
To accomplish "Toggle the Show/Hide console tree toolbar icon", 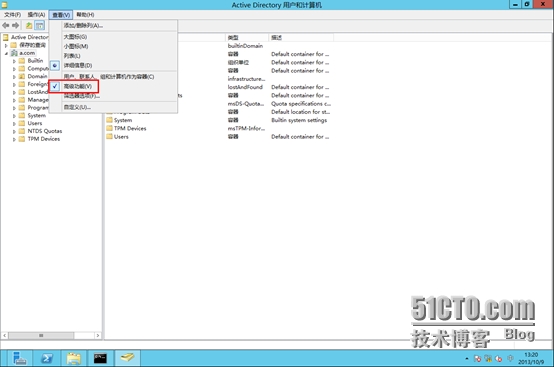I will click(40, 25).
